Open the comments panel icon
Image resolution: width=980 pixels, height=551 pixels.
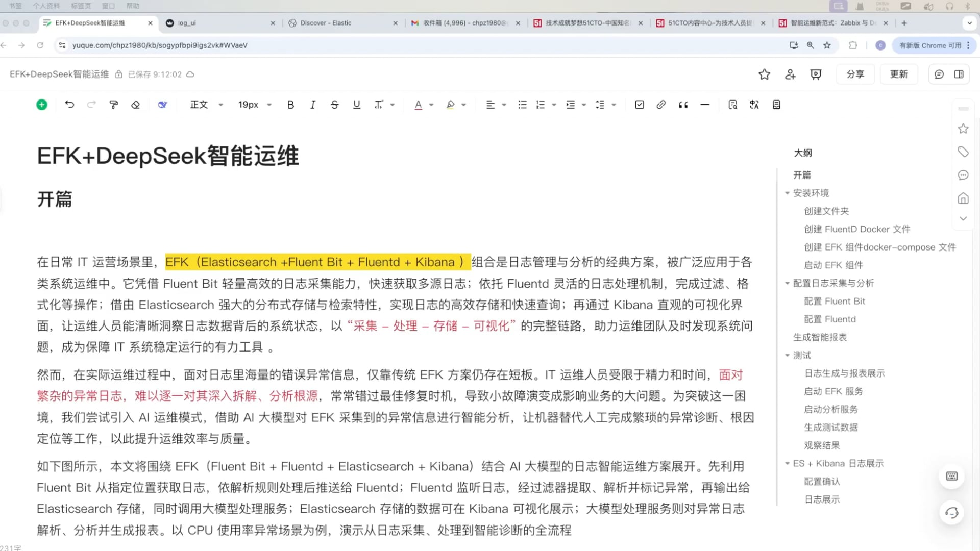[x=939, y=74]
